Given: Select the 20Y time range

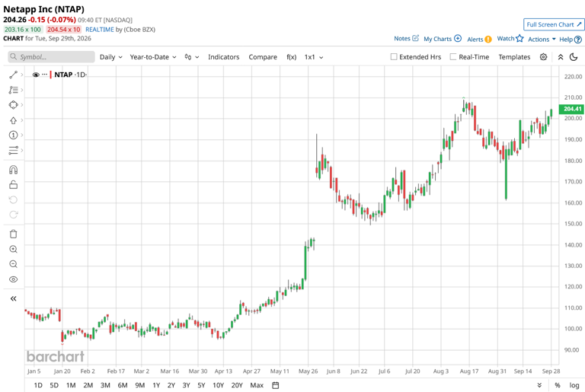Looking at the screenshot, I should pyautogui.click(x=237, y=385).
